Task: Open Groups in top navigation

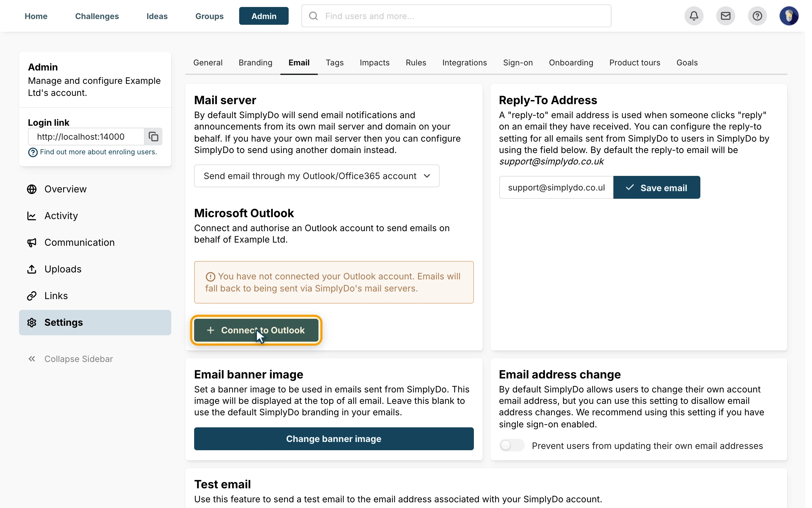Action: [209, 16]
